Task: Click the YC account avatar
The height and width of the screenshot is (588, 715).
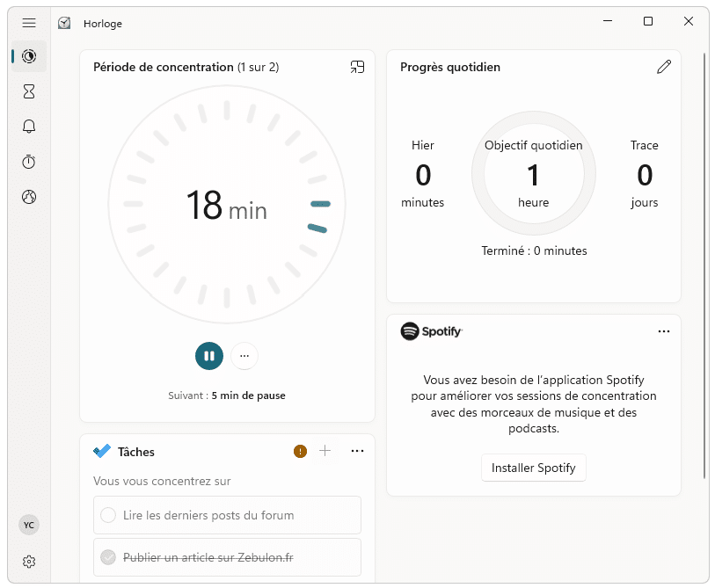Action: 29,525
